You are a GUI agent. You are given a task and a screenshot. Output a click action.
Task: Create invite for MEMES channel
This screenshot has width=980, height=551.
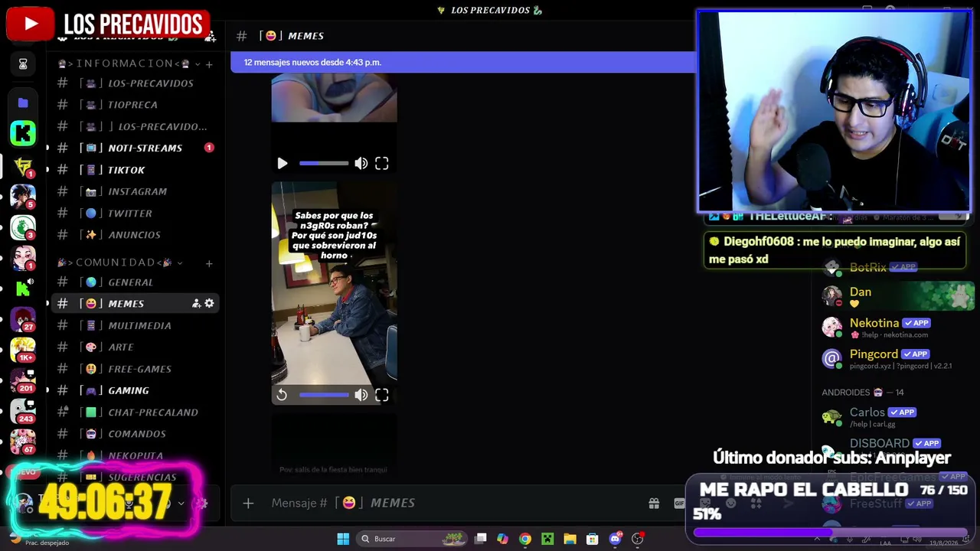pos(196,304)
